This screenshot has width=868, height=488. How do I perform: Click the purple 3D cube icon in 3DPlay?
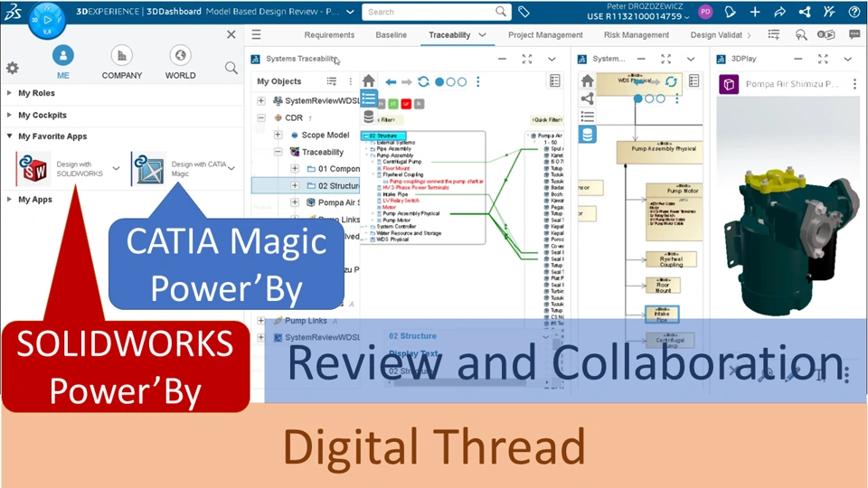tap(729, 84)
